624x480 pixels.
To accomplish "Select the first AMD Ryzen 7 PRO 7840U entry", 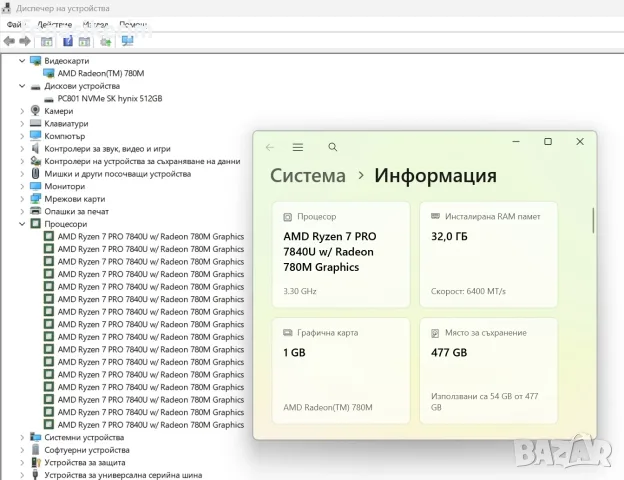I will [x=151, y=236].
